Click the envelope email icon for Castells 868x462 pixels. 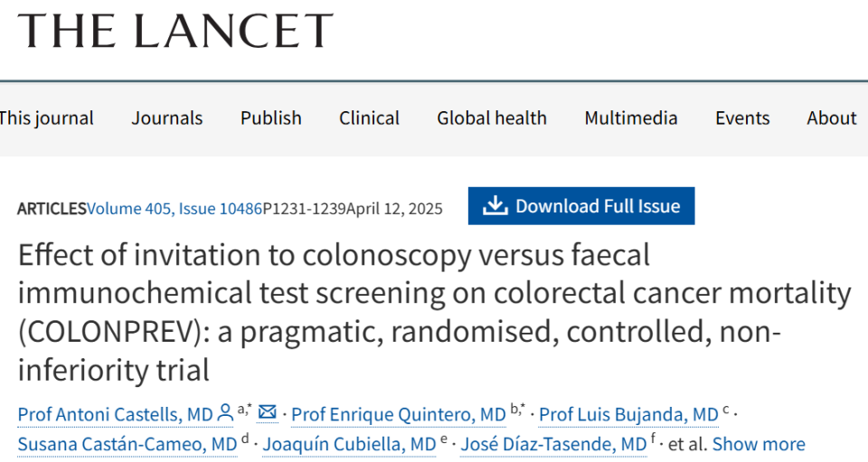pos(267,412)
